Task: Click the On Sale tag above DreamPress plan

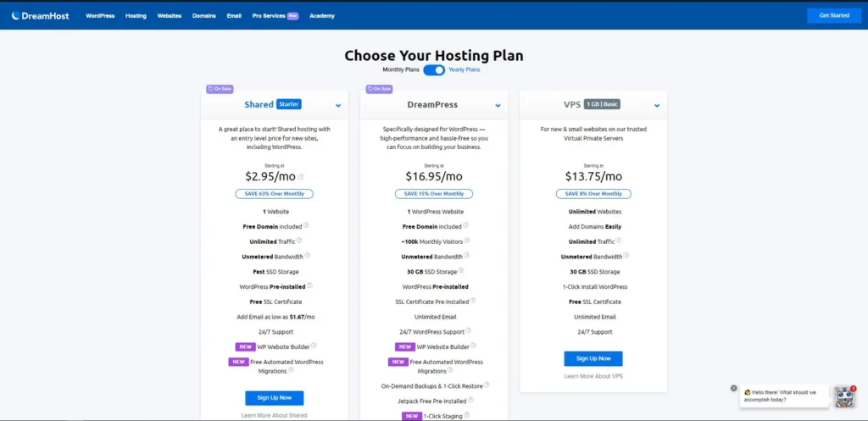Action: click(x=379, y=88)
